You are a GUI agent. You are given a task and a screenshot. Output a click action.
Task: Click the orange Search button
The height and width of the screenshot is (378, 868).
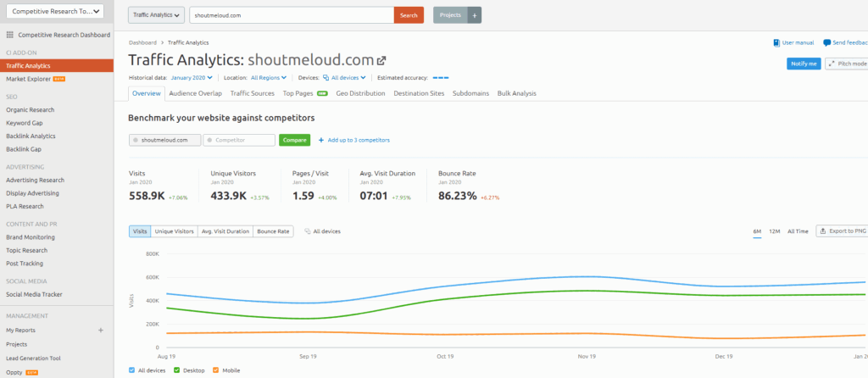(409, 15)
